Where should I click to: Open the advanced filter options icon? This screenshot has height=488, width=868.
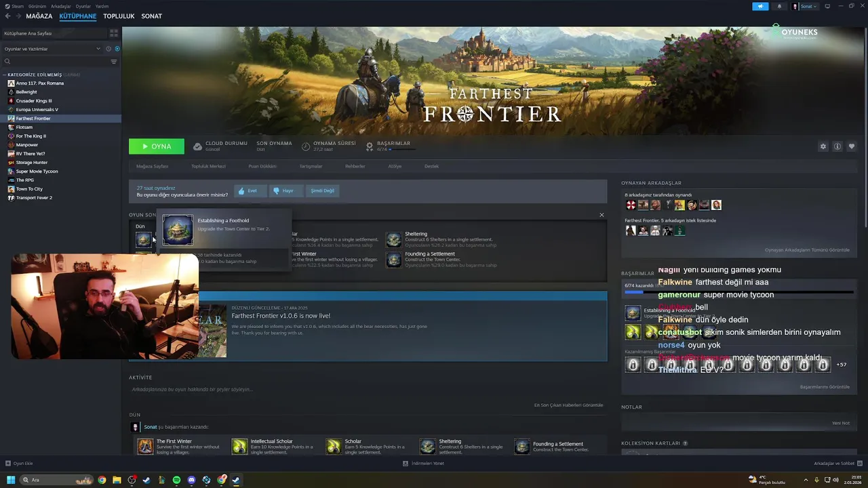pos(114,62)
